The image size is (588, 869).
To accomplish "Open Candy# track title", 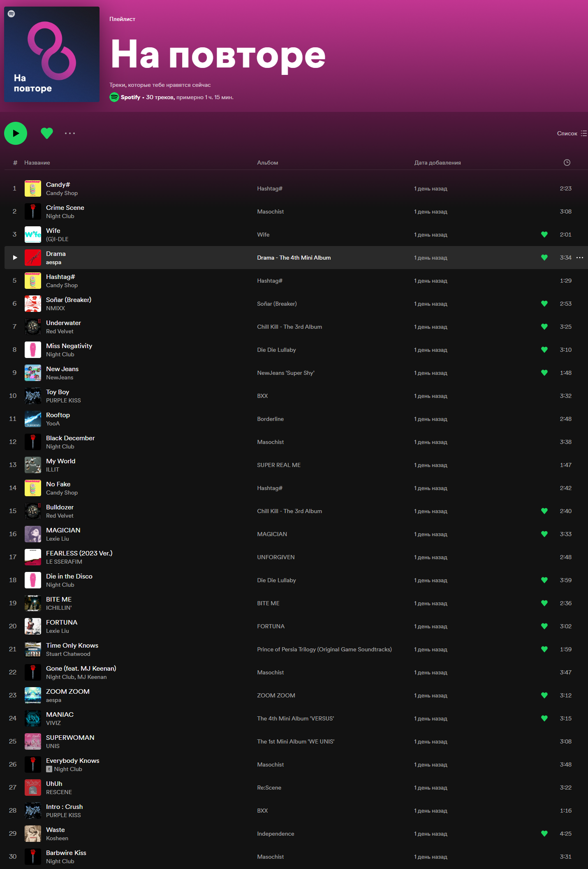I will (58, 185).
